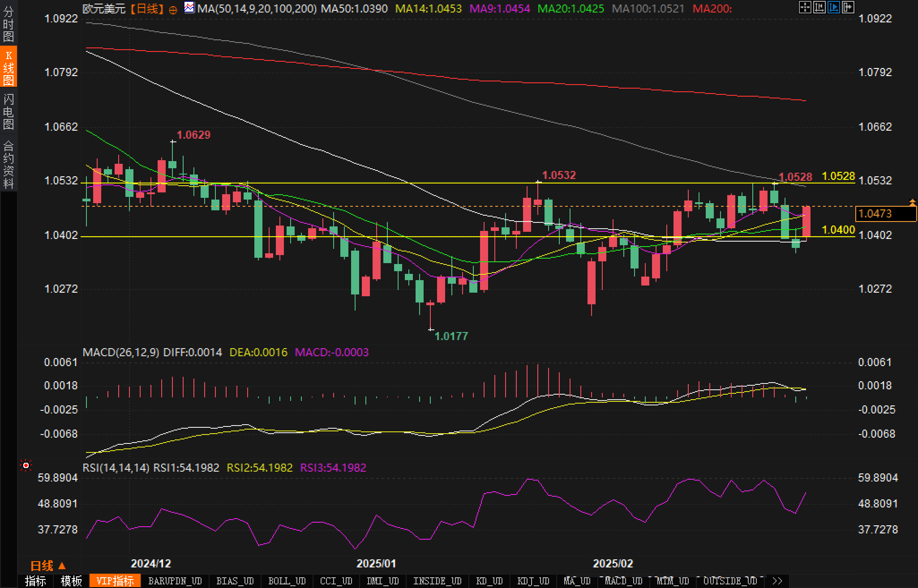Click the 1.0177 low price label
Image resolution: width=918 pixels, height=588 pixels.
(x=451, y=336)
